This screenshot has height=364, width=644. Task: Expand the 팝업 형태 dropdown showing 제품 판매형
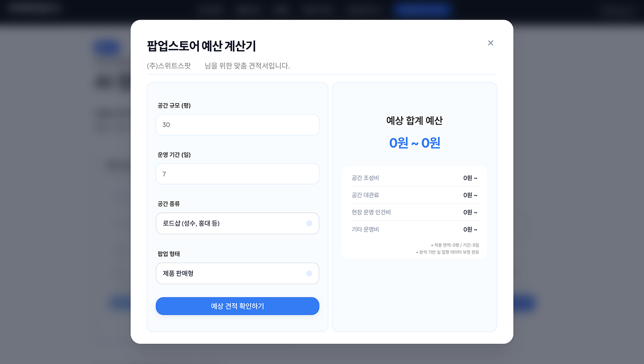click(231, 273)
